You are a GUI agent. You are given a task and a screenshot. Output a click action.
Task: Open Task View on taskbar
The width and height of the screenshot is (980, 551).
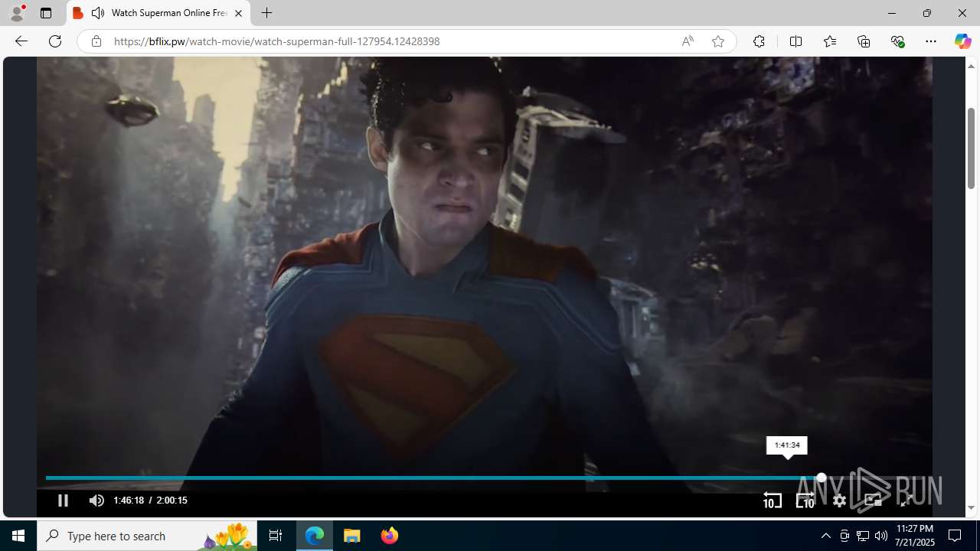point(276,536)
